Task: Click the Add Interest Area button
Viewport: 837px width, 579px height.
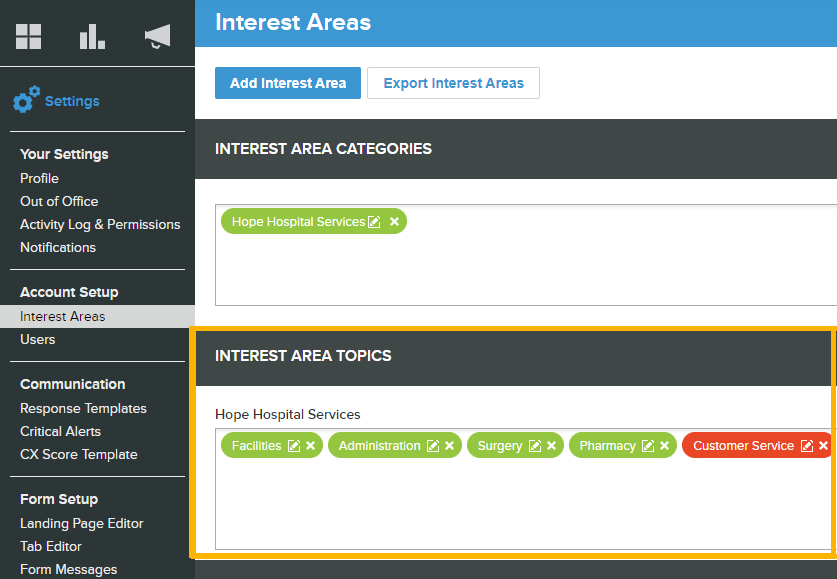Action: [x=288, y=83]
